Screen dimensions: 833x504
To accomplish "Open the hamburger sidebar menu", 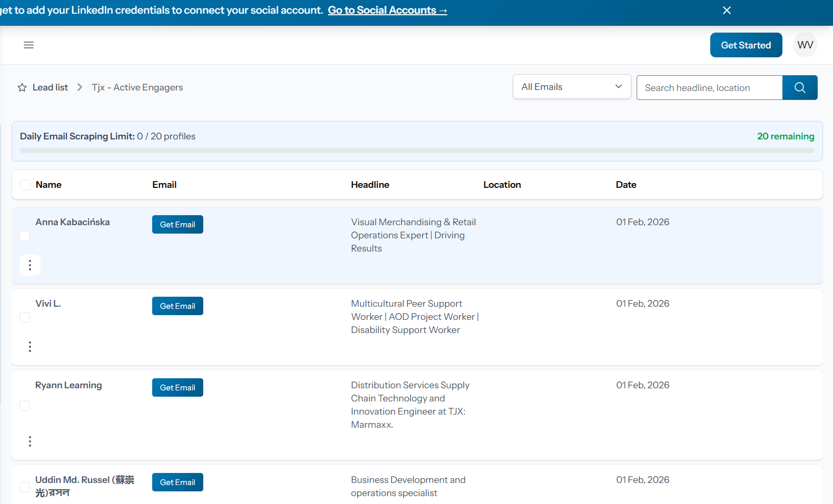I will tap(29, 45).
